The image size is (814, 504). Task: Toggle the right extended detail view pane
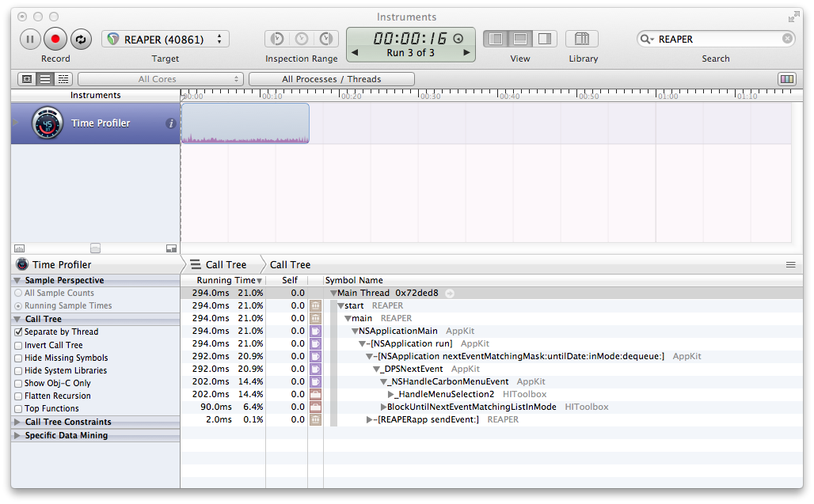[545, 39]
